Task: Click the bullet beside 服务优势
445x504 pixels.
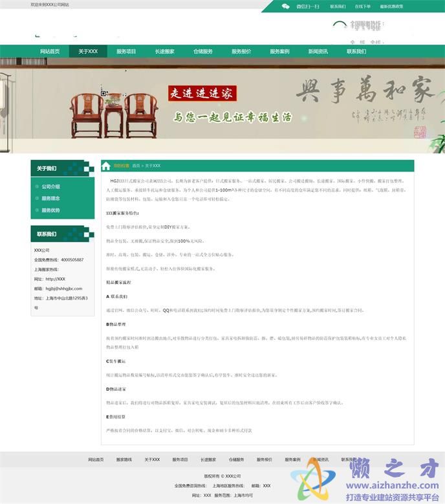Action: pos(36,210)
